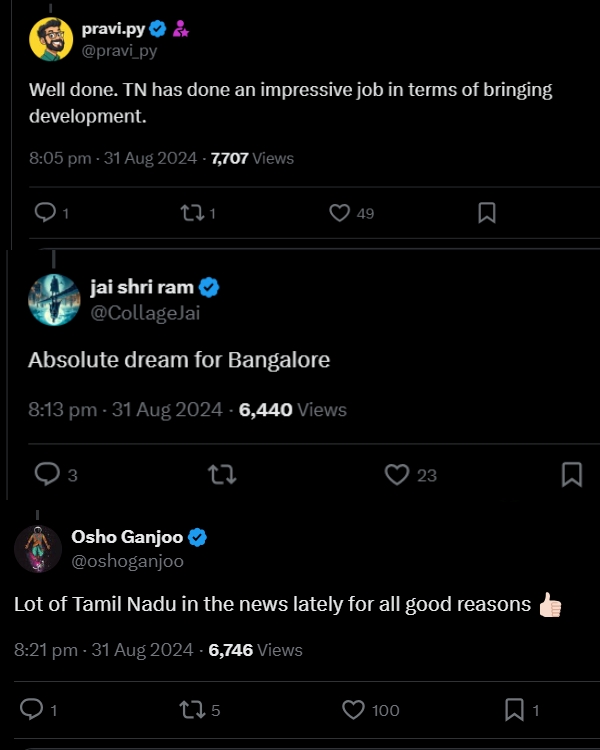Open the @pravi_py handle link
Image resolution: width=600 pixels, height=750 pixels.
pos(119,50)
